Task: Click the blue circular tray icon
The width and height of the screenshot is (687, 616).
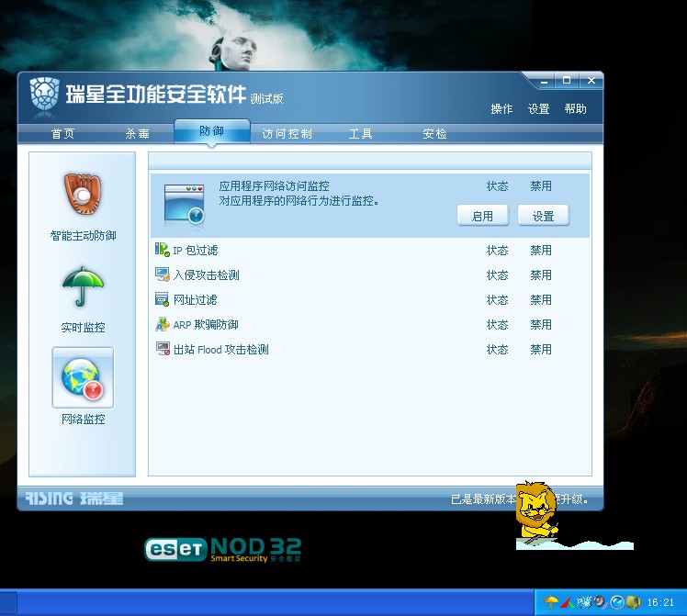Action: tap(617, 602)
